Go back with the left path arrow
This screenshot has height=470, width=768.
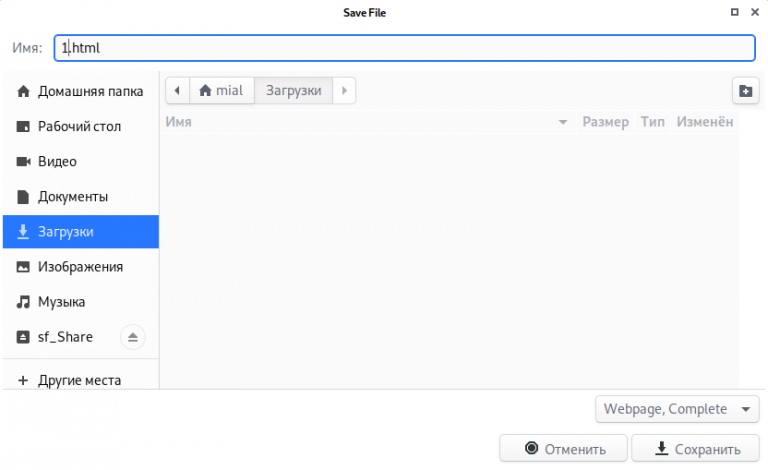(x=177, y=91)
